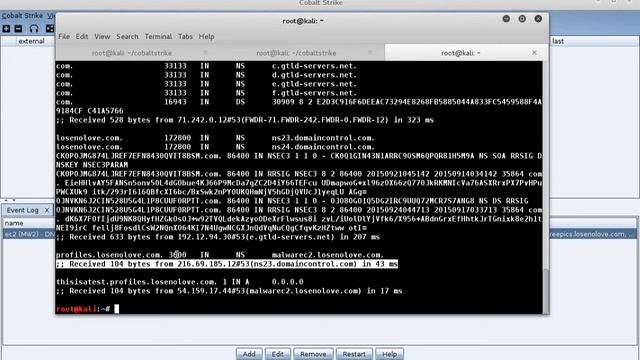This screenshot has width=640, height=360.
Task: Switch to first root@kali ~/cobaltstrike tab
Action: pos(131,53)
